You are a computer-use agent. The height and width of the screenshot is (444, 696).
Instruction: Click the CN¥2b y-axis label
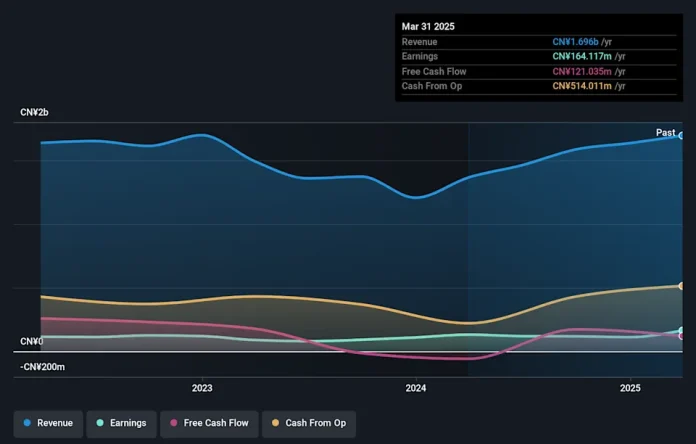tap(34, 113)
